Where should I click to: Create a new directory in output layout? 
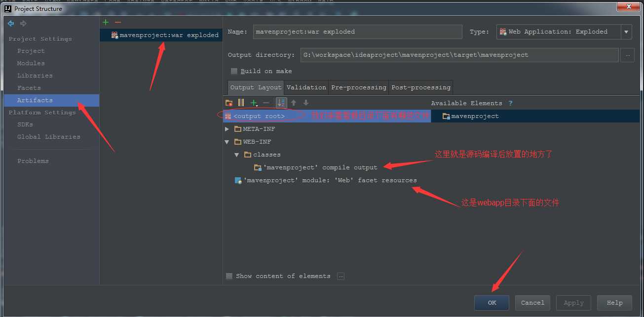point(229,103)
